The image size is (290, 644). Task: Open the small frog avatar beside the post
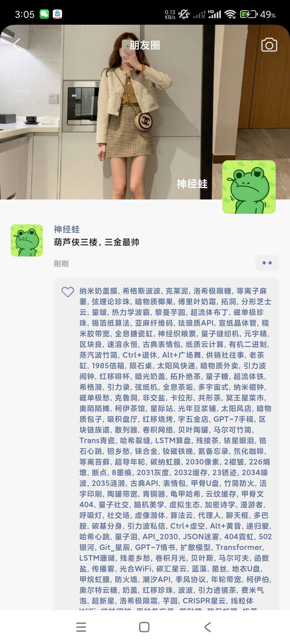tap(27, 240)
